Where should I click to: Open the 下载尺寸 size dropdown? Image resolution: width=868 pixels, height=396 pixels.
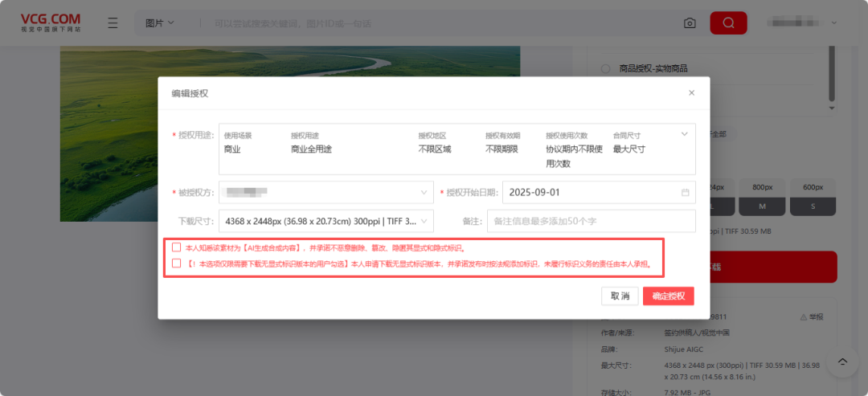(x=326, y=221)
